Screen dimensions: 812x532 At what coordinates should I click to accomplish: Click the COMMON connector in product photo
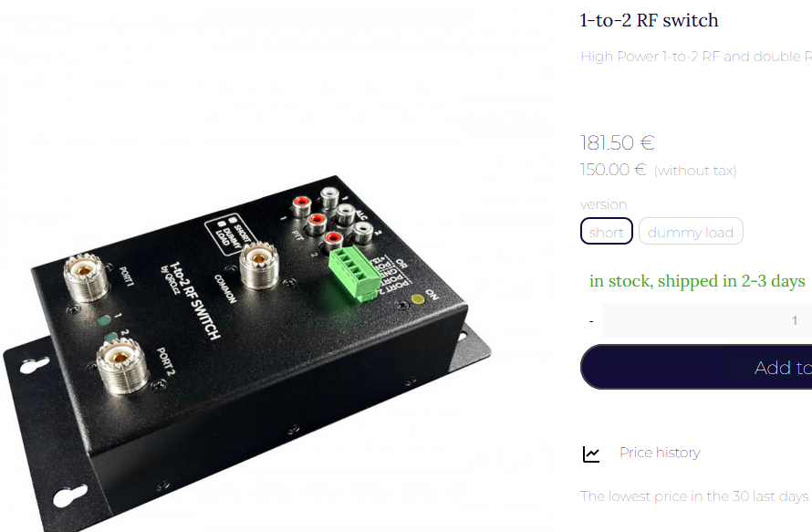click(259, 266)
